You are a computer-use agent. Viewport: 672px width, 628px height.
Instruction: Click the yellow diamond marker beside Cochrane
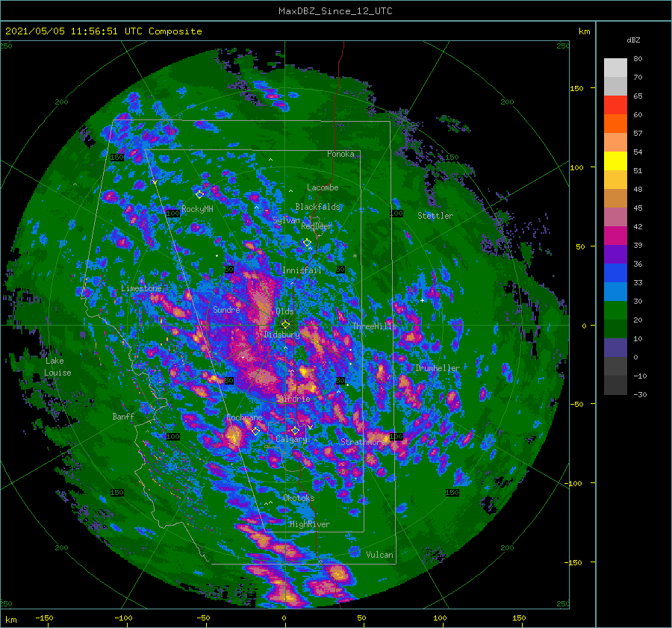[256, 431]
